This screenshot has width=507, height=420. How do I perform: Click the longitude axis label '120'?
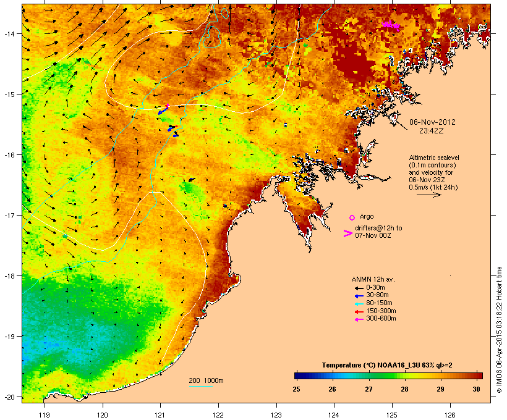[x=103, y=415]
